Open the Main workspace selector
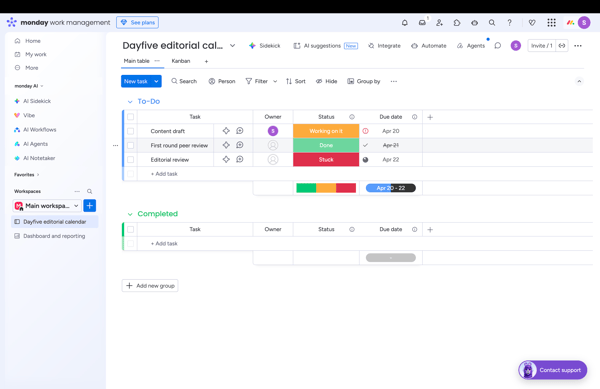The height and width of the screenshot is (389, 600). click(47, 206)
